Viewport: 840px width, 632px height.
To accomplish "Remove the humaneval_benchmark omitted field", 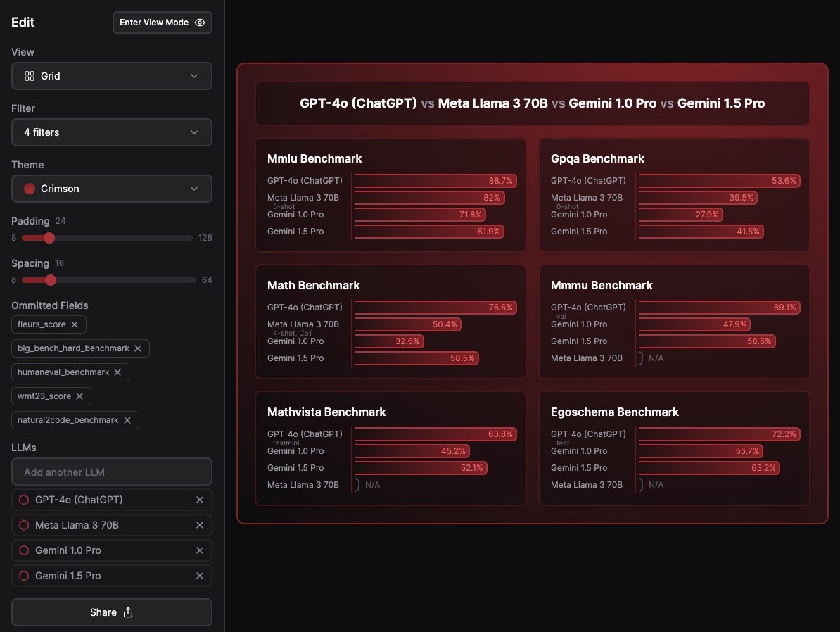I will click(117, 372).
